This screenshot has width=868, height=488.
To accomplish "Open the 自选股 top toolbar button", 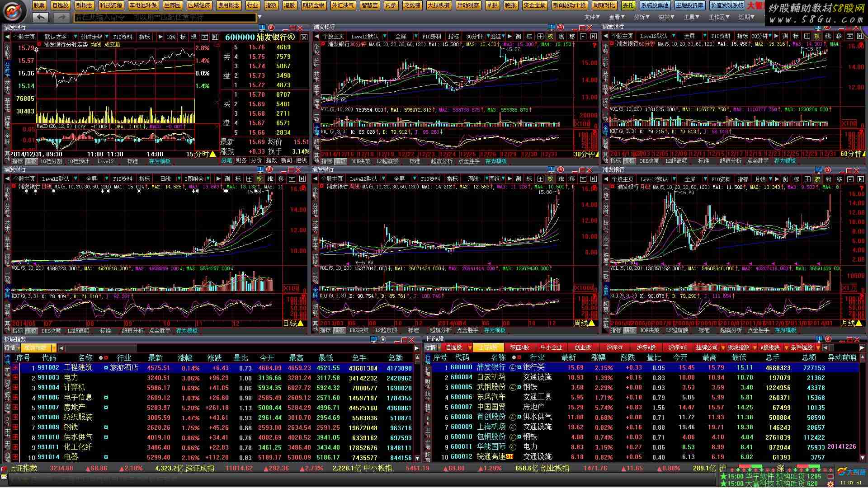I will pos(60,5).
